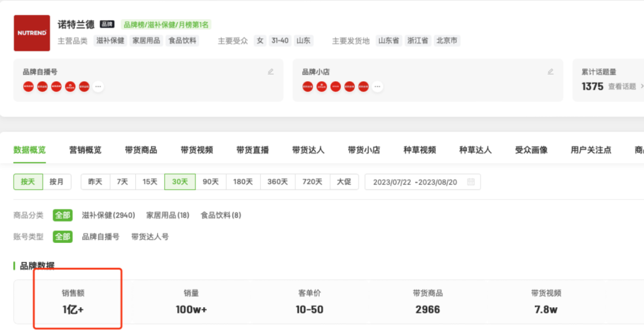
Task: Switch to the 营销概览 tab
Action: (x=85, y=150)
